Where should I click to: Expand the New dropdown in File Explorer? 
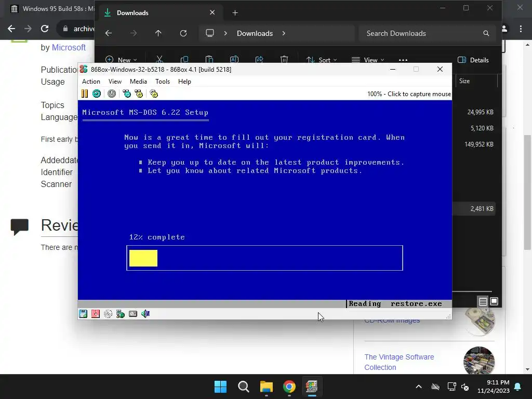coord(121,60)
